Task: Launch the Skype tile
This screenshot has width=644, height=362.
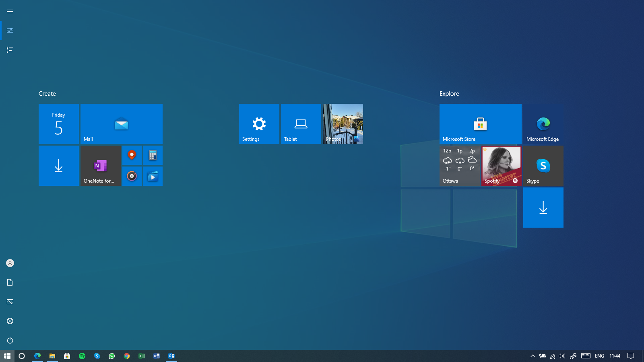Action: coord(543,166)
